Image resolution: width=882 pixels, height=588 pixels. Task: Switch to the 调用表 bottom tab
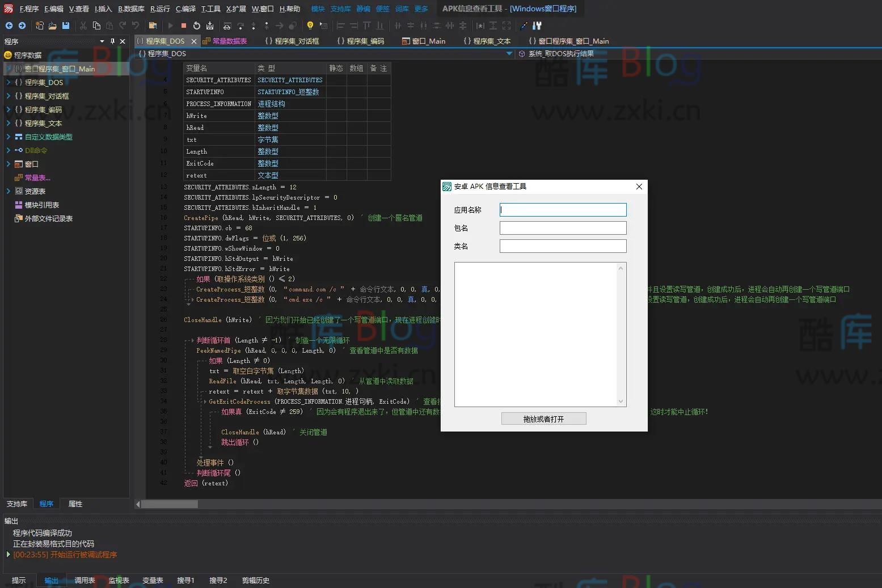(x=85, y=580)
